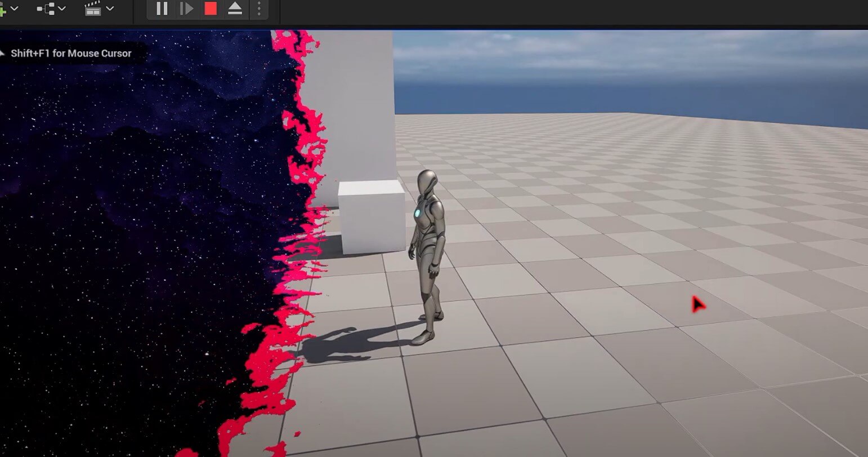Pause the running play session
Screen dimensions: 868x457
(162, 8)
